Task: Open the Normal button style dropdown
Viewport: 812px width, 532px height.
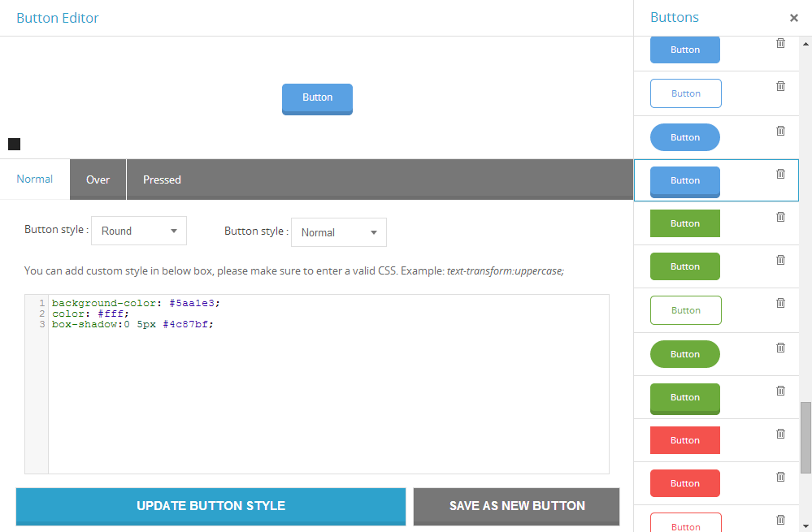Action: tap(338, 232)
